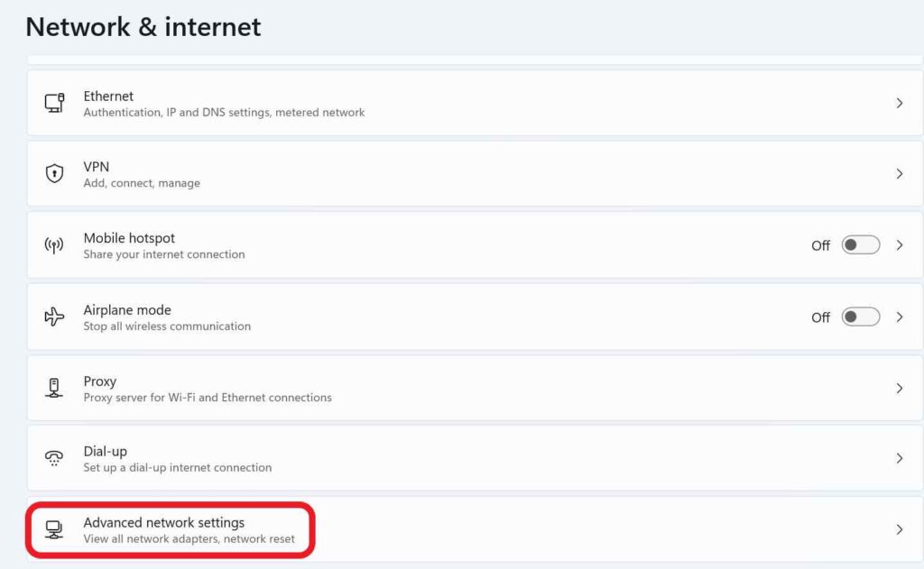Choose Airplane mode title

(127, 310)
